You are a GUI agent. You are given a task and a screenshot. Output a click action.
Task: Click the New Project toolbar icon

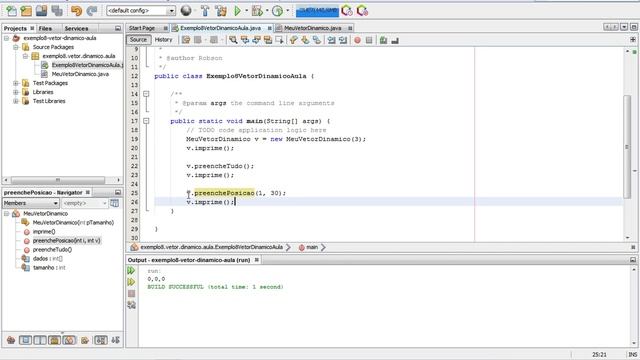26,11
